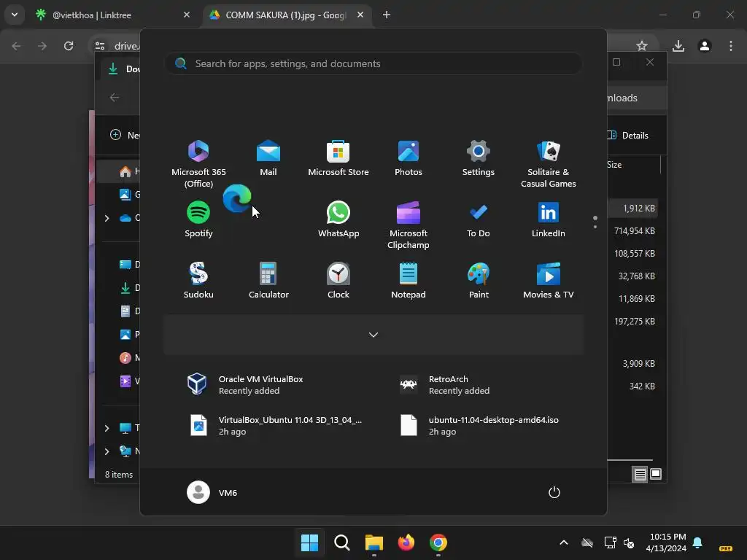Screen dimensions: 747x560
Task: Bookmark this page with the star
Action: click(x=642, y=46)
